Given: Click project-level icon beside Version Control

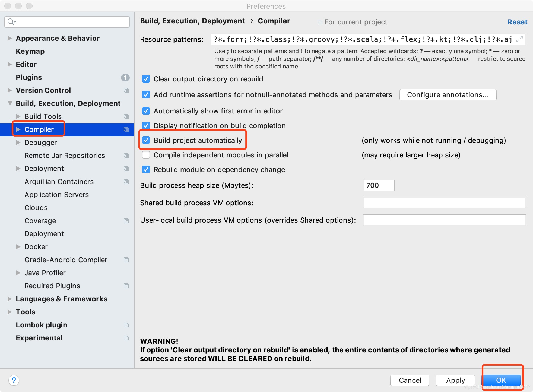Looking at the screenshot, I should pos(126,90).
